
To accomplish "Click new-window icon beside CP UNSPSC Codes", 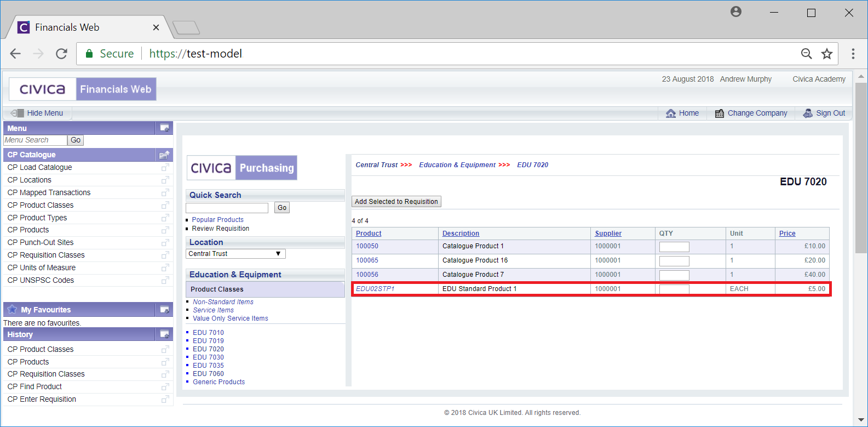I will pos(165,280).
